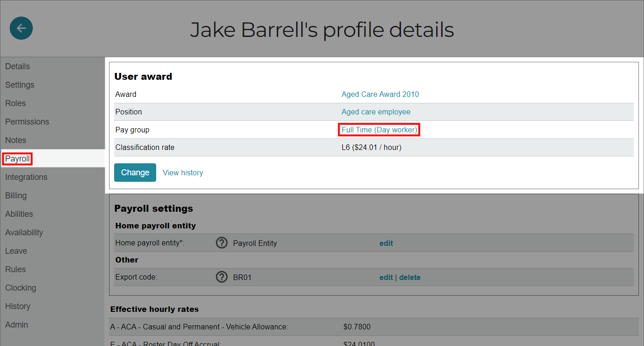Image resolution: width=644 pixels, height=346 pixels.
Task: Open the Settings section in the sidebar
Action: click(19, 84)
